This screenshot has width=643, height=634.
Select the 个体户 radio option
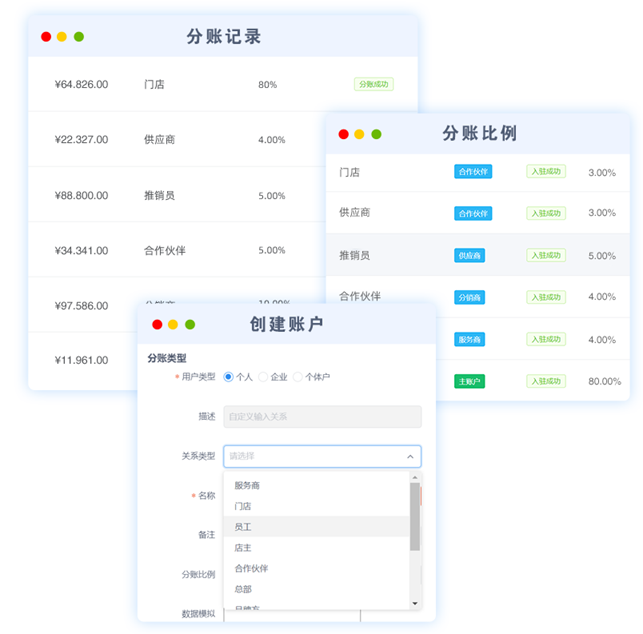[x=297, y=377]
